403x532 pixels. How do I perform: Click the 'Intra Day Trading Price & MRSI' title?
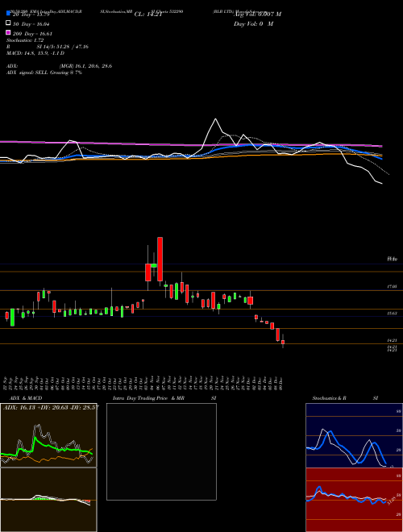click(x=164, y=398)
